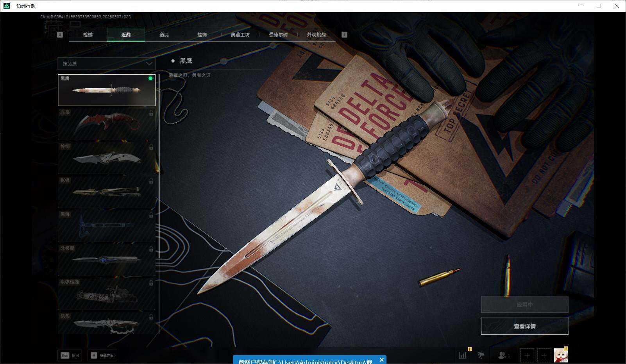Click the lock icon on 怜悯
626x364 pixels.
tap(151, 147)
